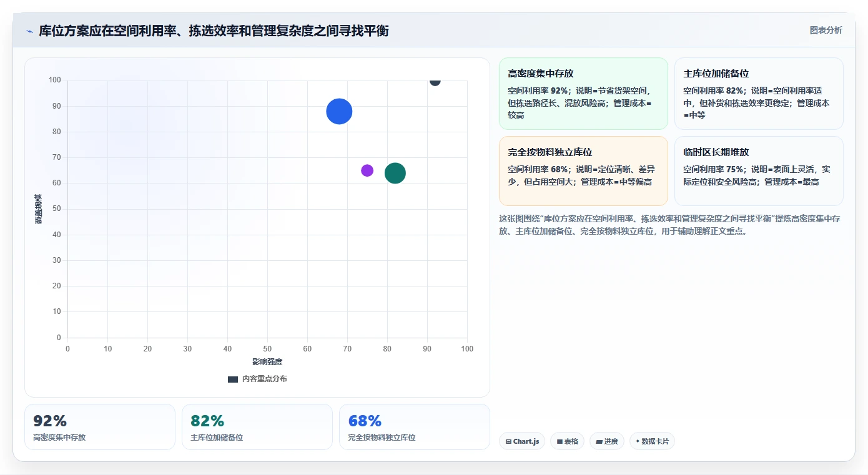Click the Chart.js tag chip
Viewport: 868px width, 475px height.
coord(522,441)
